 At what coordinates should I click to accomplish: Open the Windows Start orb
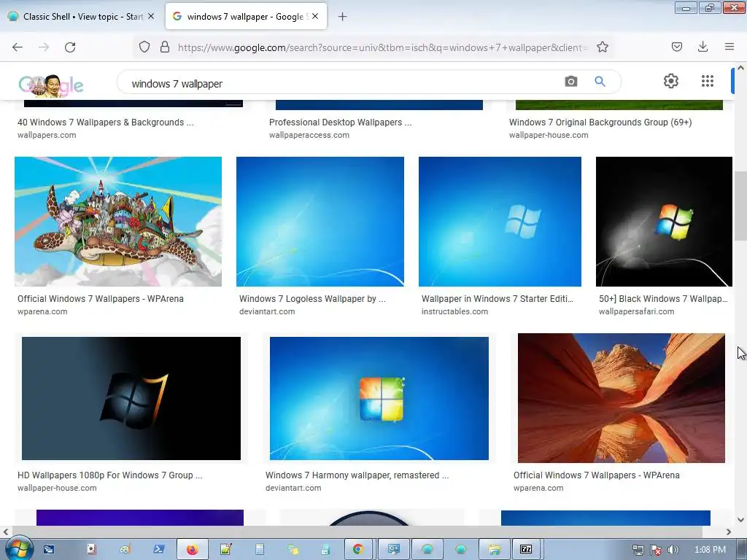pyautogui.click(x=18, y=548)
